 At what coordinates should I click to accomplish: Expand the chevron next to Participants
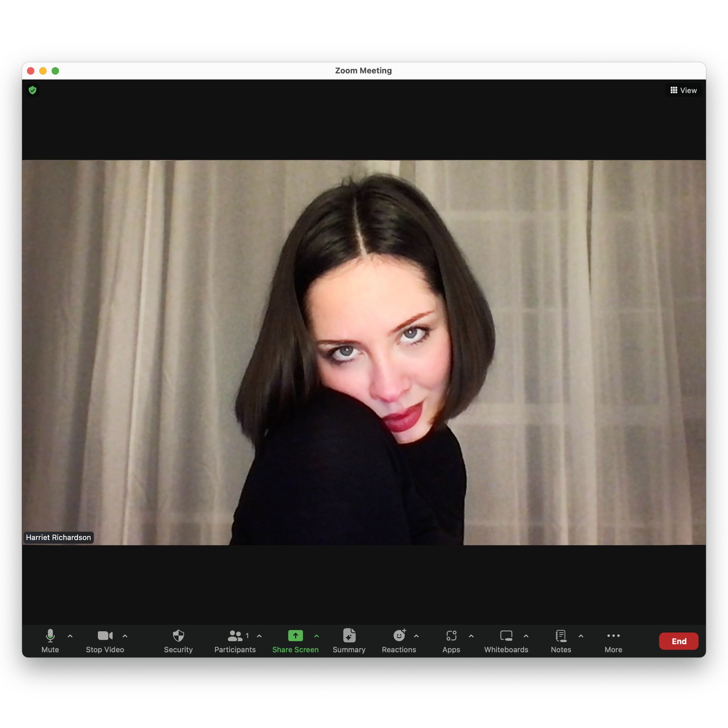[259, 636]
